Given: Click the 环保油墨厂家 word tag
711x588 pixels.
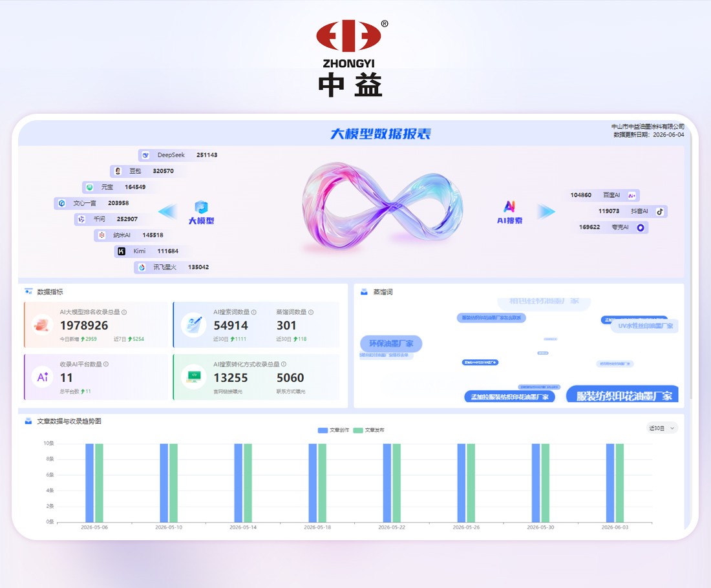Looking at the screenshot, I should [x=391, y=344].
